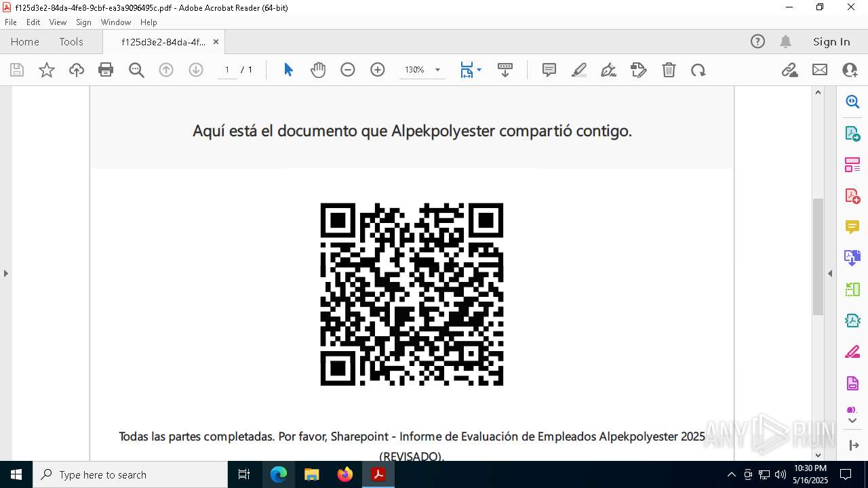Open Microsoft Edge from taskbar
The width and height of the screenshot is (868, 488).
click(x=279, y=474)
